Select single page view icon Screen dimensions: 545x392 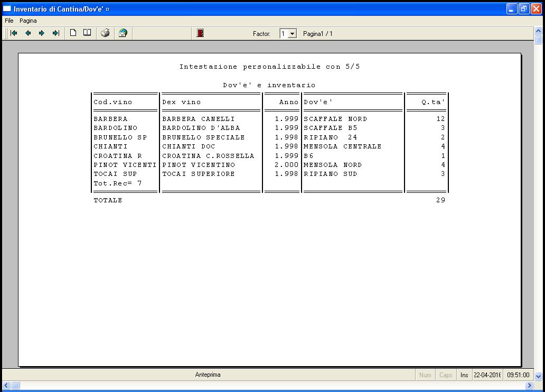[73, 33]
